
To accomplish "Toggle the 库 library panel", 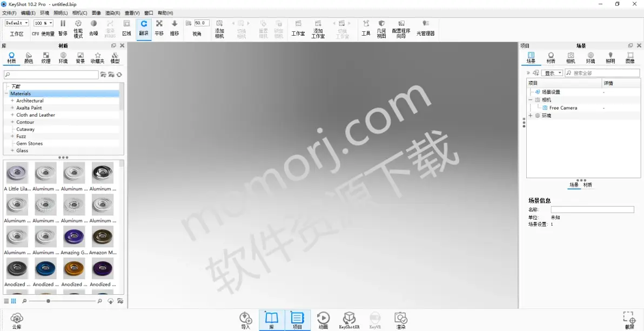I will 271,321.
